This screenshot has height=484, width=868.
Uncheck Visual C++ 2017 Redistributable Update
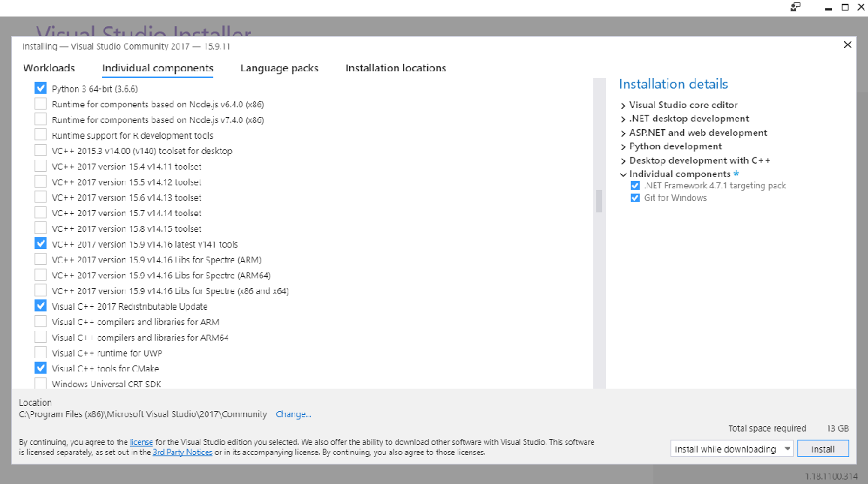(x=41, y=306)
